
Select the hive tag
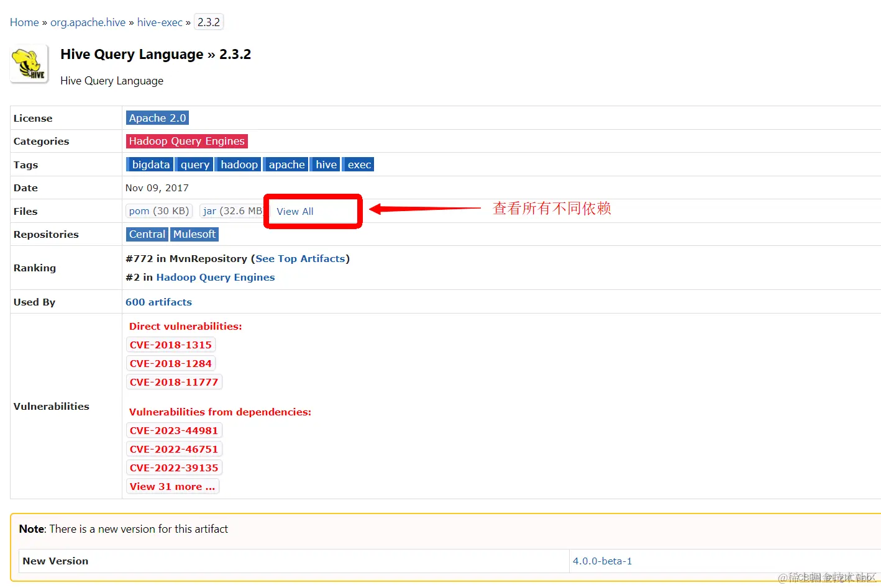coord(326,165)
